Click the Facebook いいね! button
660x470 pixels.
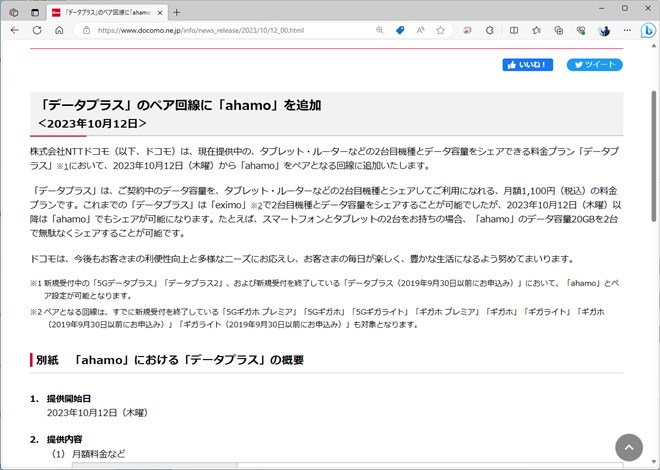pyautogui.click(x=527, y=65)
